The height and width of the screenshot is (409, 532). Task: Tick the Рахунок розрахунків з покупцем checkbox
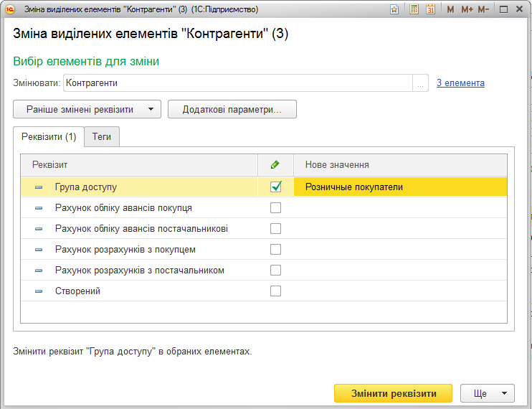point(275,250)
